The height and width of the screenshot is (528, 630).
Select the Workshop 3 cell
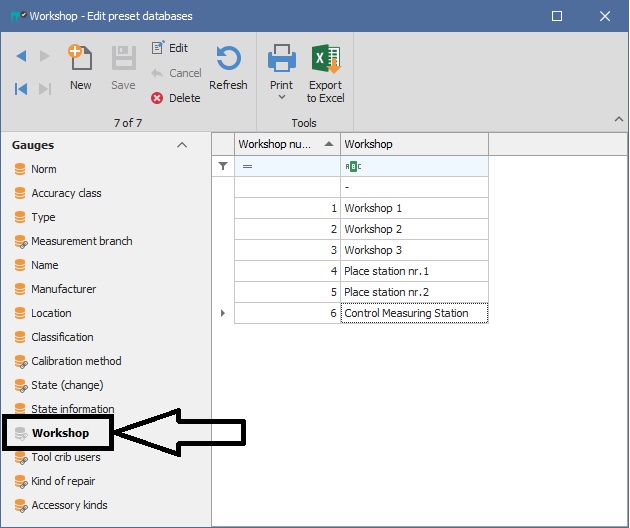click(414, 250)
